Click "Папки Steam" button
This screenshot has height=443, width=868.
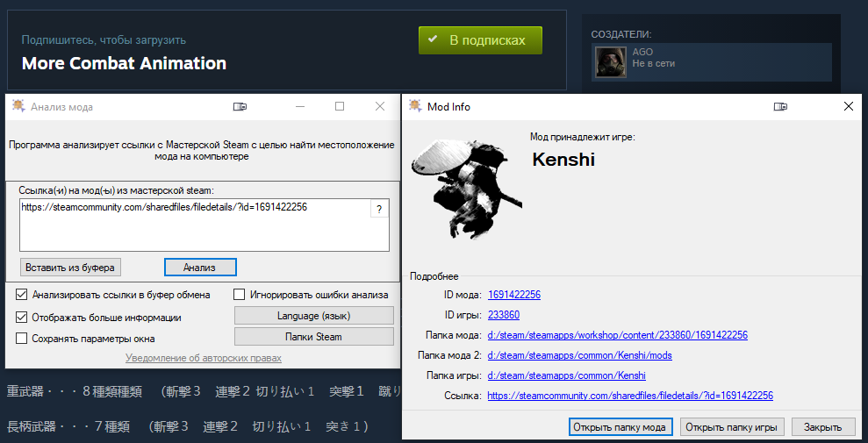(314, 336)
